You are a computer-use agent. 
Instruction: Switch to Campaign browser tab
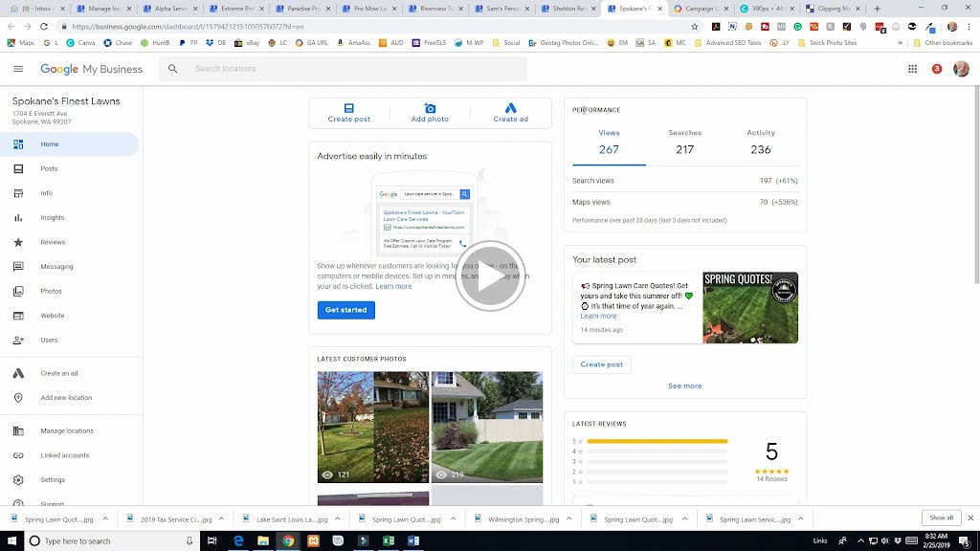click(x=700, y=9)
